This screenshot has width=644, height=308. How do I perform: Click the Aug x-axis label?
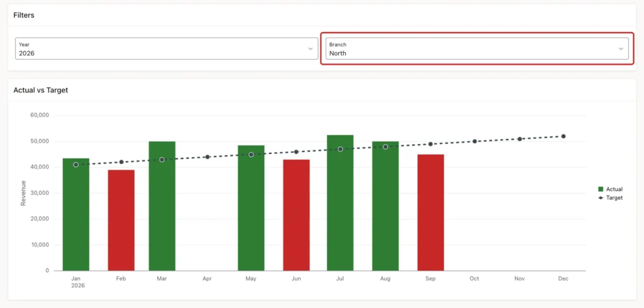tap(386, 278)
